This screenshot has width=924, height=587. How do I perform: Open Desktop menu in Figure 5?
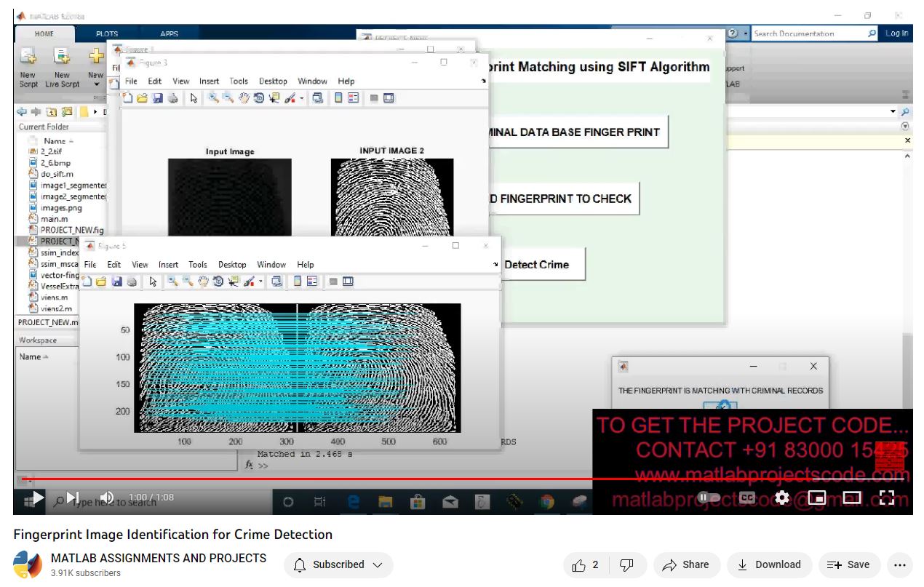point(232,265)
